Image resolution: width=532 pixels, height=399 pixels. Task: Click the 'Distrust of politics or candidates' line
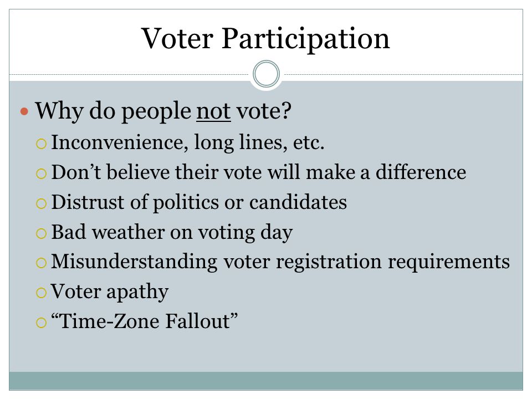pos(199,203)
